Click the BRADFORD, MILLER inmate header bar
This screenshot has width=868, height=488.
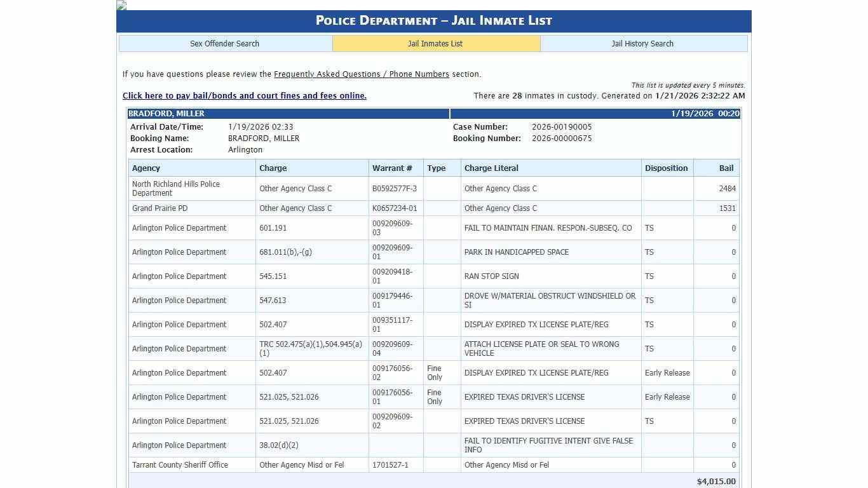(288, 114)
